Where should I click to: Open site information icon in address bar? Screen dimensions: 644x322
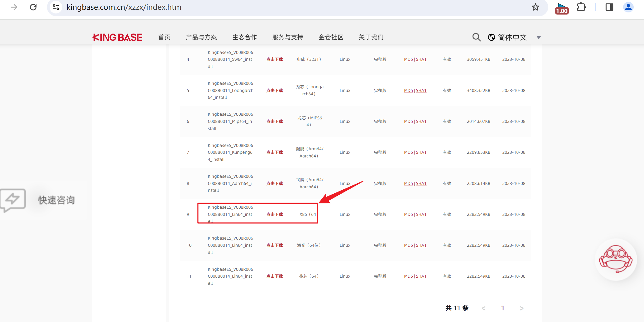[x=56, y=7]
